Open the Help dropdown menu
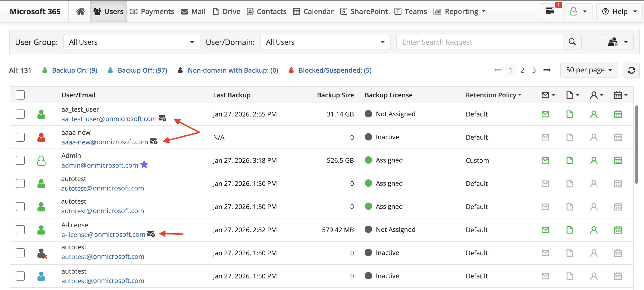Image resolution: width=644 pixels, height=290 pixels. [620, 11]
